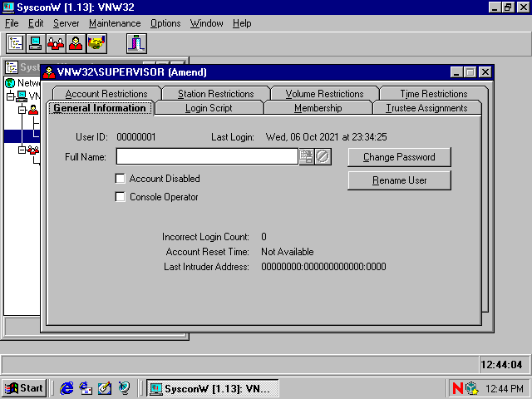This screenshot has height=399, width=532.
Task: Click the Show Desktop quick launch icon
Action: click(105, 388)
